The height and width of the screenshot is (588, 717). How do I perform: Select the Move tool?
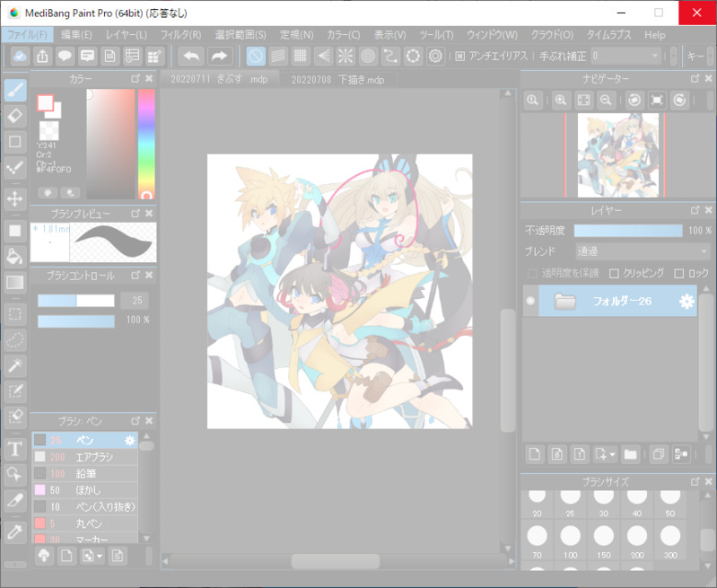15,199
